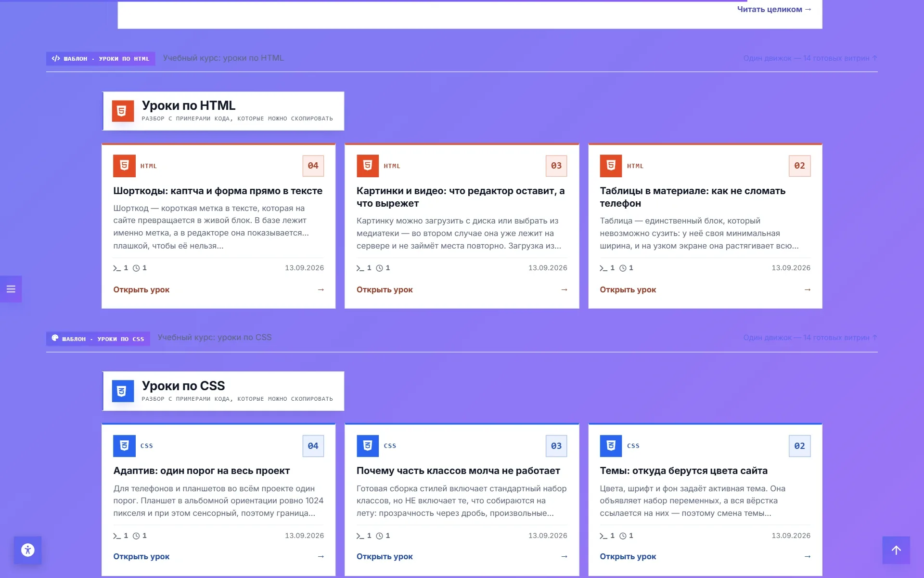The width and height of the screenshot is (924, 578).
Task: Open the Шаблон · Уроки по HTML badge
Action: pyautogui.click(x=101, y=59)
